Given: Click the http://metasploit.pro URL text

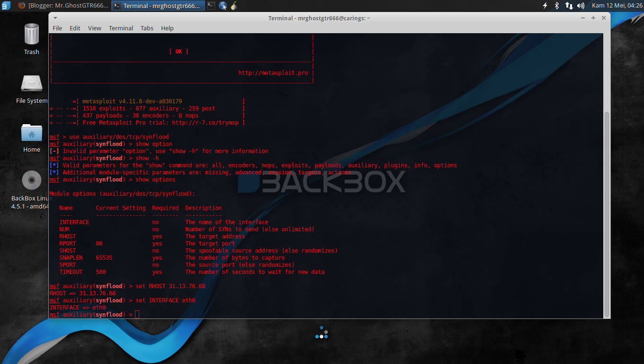Looking at the screenshot, I should pyautogui.click(x=273, y=73).
